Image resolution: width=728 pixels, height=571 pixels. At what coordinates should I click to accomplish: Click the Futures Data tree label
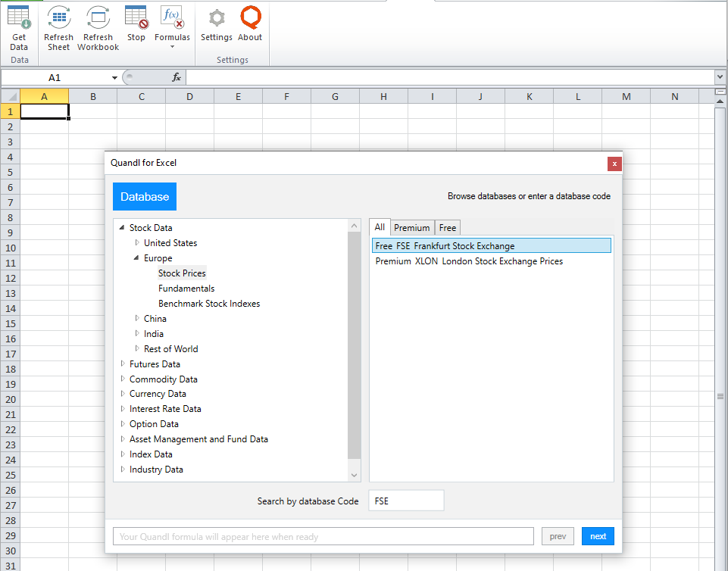(x=155, y=364)
